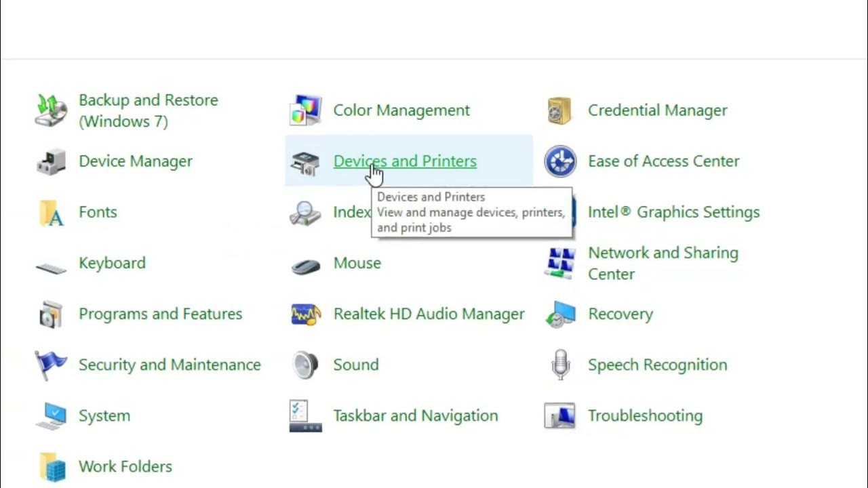The width and height of the screenshot is (868, 488).
Task: Open the Speech Recognition link
Action: click(x=658, y=365)
